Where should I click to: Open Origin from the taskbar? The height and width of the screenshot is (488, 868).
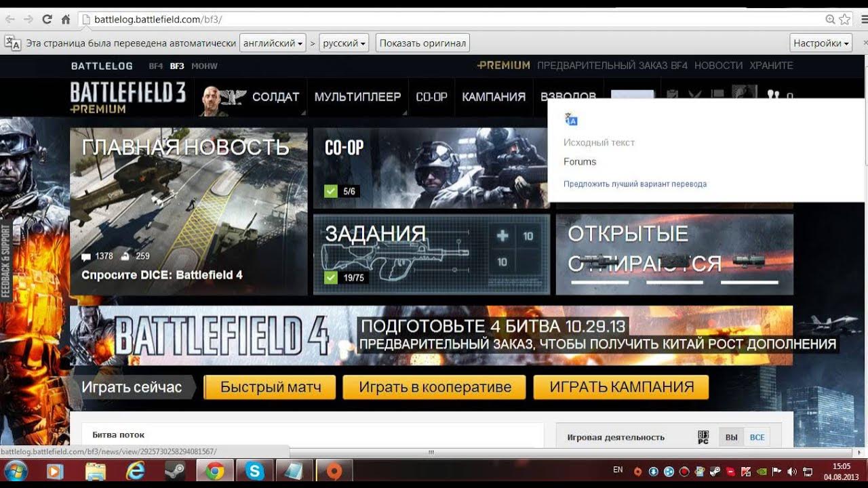pyautogui.click(x=334, y=471)
